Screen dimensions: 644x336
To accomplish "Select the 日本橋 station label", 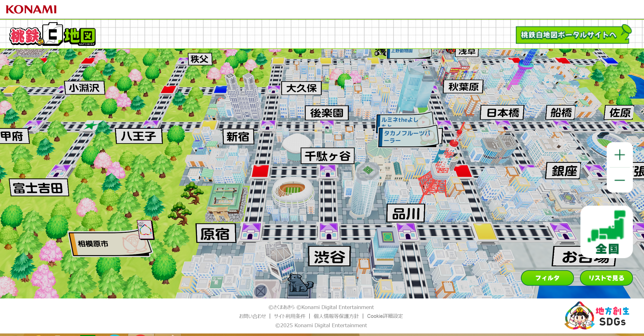I will (x=502, y=112).
